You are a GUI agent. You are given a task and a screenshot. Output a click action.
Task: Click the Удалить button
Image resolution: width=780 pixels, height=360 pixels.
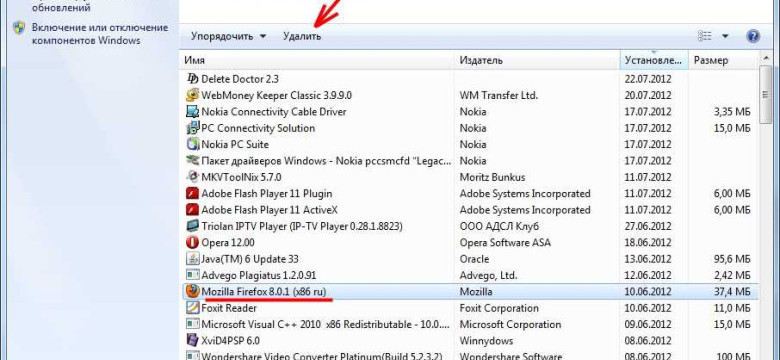click(302, 36)
